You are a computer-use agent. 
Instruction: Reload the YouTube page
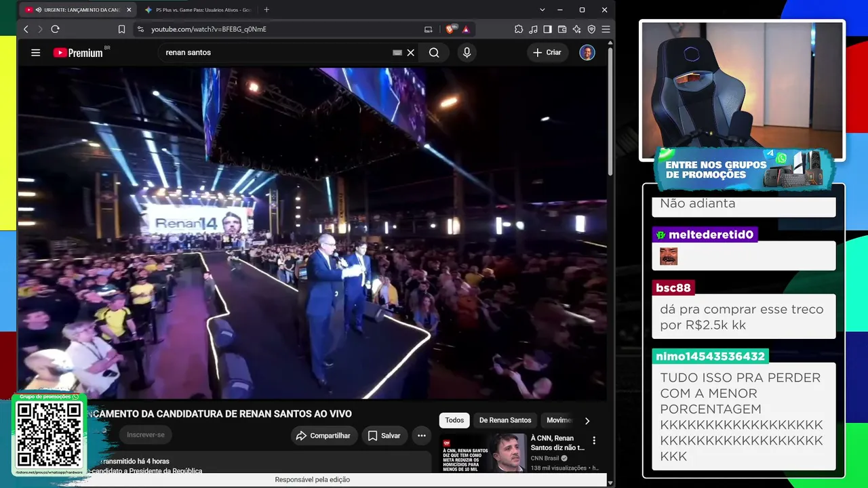click(x=55, y=29)
